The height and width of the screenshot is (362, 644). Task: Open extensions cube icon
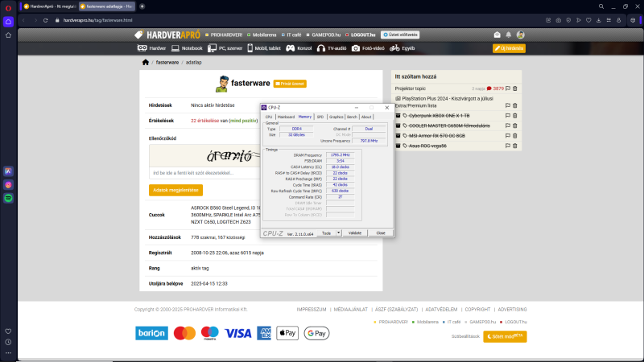pyautogui.click(x=633, y=20)
